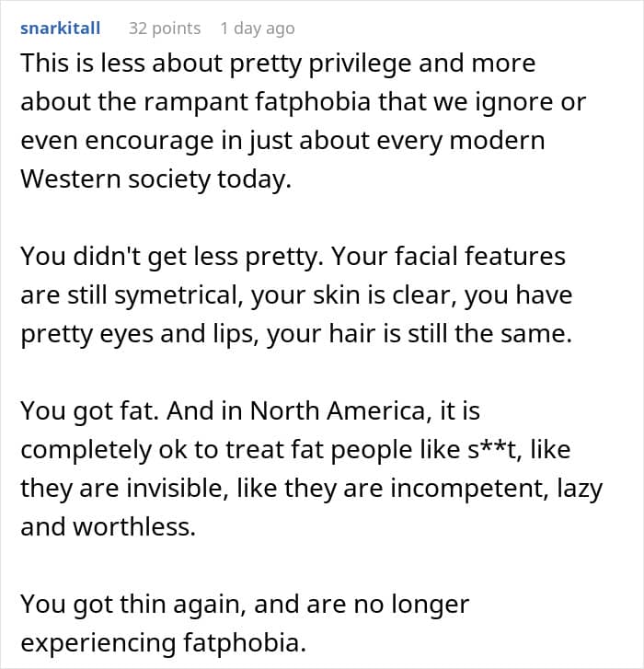The image size is (644, 669).
Task: Click the 32 points score label
Action: [165, 29]
